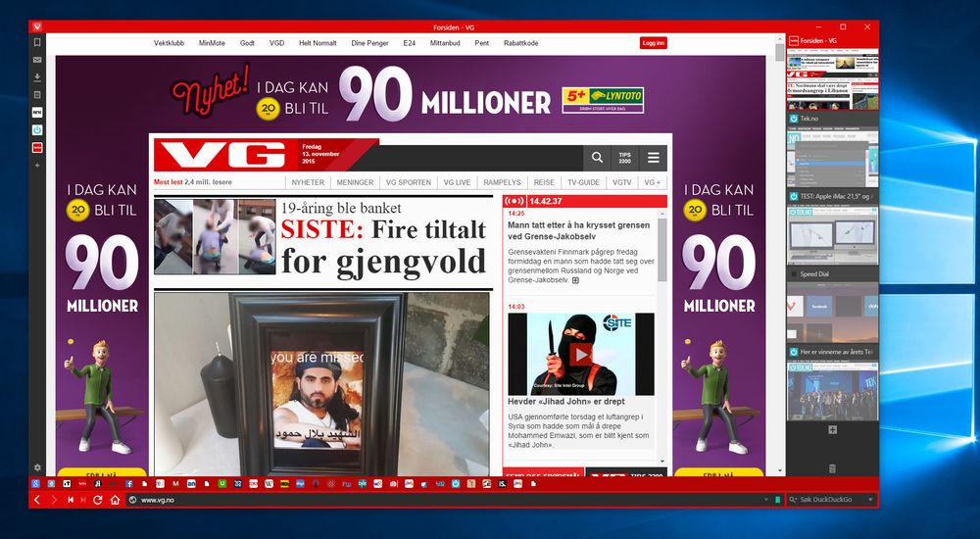Open the NRK web panel in the sidebar

click(37, 113)
